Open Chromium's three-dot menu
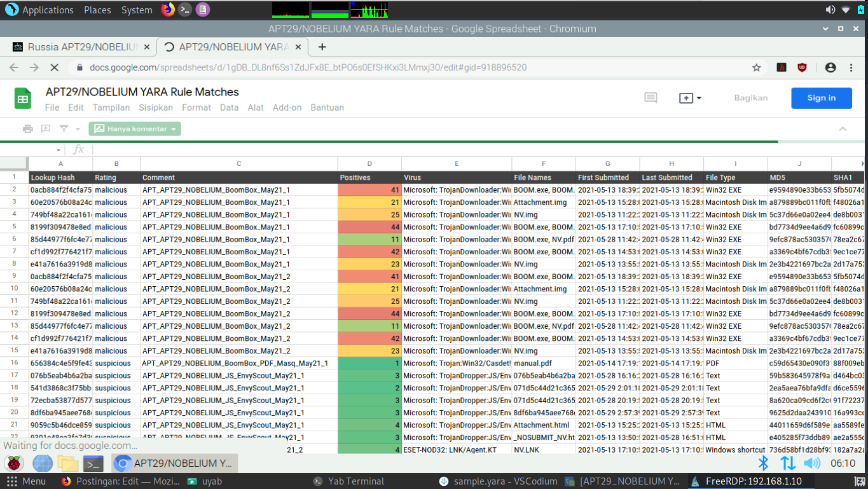 tap(851, 67)
